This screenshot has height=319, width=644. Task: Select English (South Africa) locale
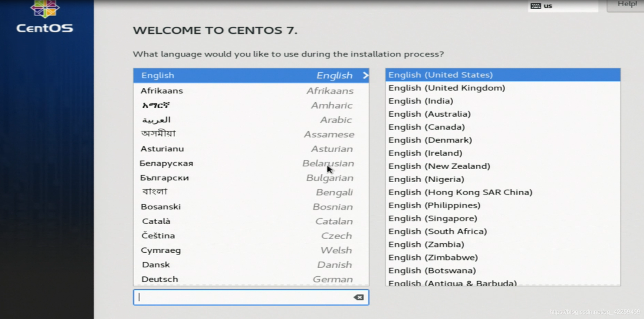point(503,231)
